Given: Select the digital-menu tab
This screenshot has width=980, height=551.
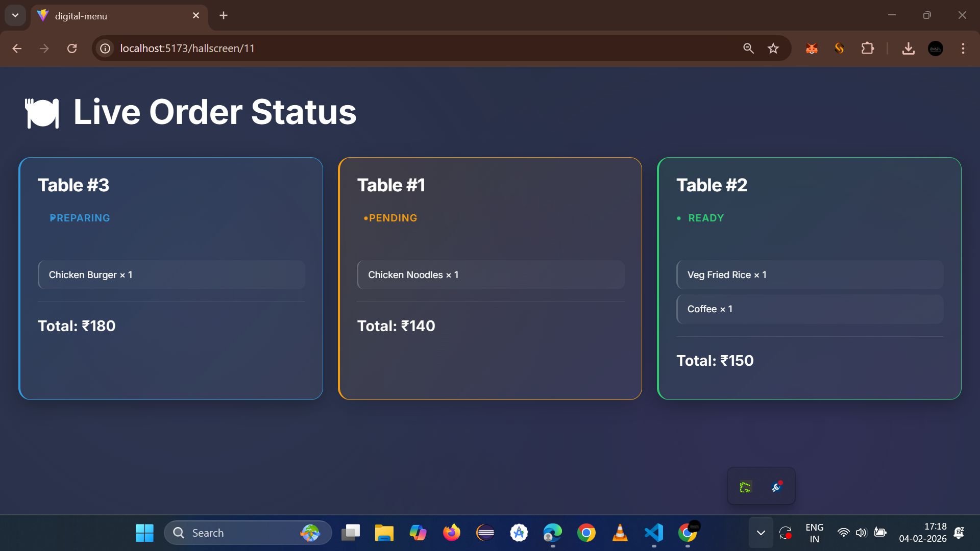Looking at the screenshot, I should [119, 16].
